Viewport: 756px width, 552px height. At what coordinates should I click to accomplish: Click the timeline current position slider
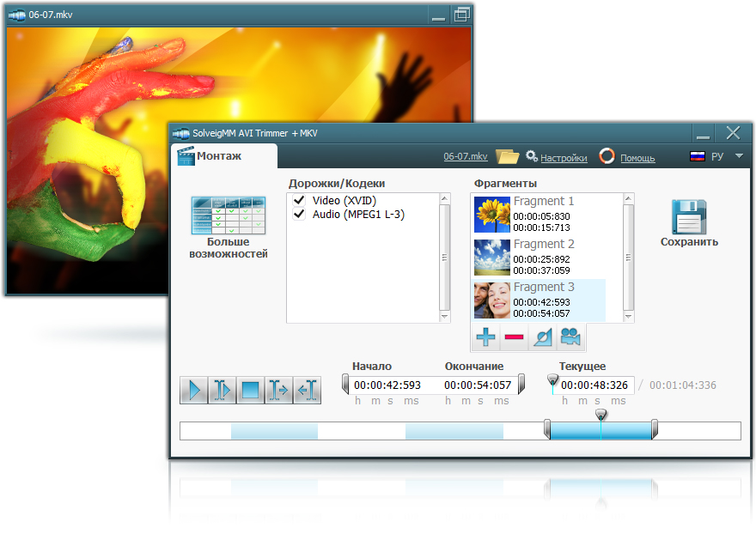pyautogui.click(x=601, y=415)
